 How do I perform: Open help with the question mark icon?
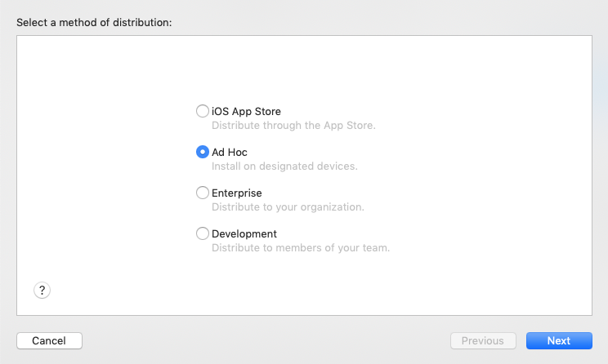[x=42, y=290]
